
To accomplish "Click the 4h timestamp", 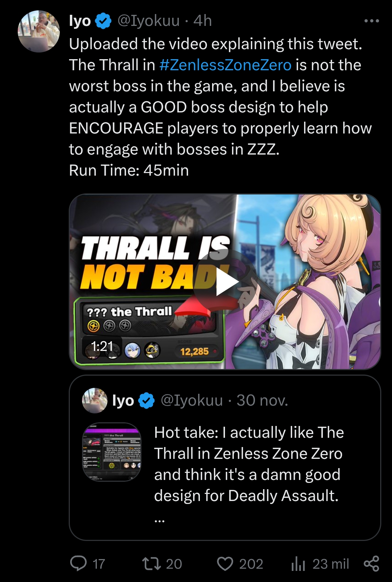I will (x=202, y=21).
